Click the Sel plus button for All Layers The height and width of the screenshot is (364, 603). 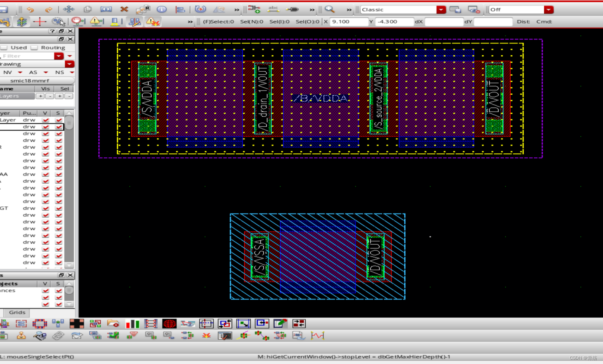click(59, 96)
